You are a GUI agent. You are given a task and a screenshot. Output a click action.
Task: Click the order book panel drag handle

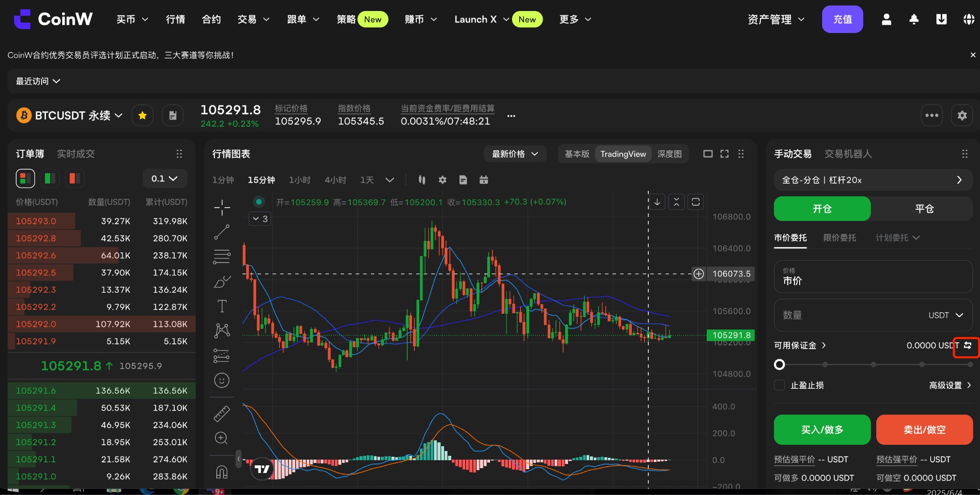pyautogui.click(x=179, y=154)
